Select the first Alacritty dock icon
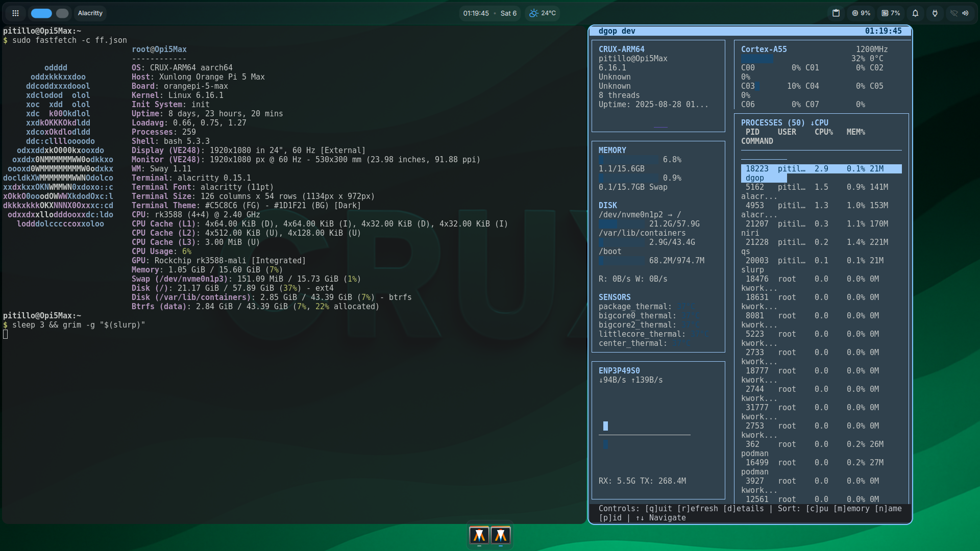Screen dimensions: 980x551 479,535
